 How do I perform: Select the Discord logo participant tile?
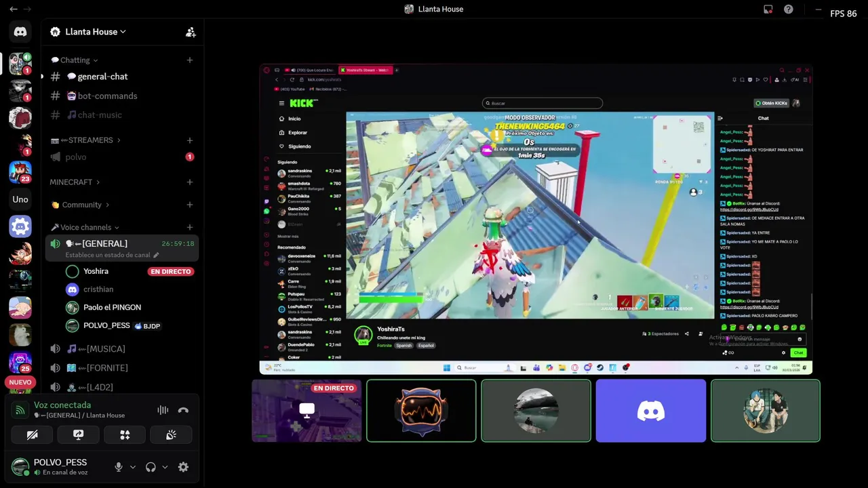(x=651, y=411)
